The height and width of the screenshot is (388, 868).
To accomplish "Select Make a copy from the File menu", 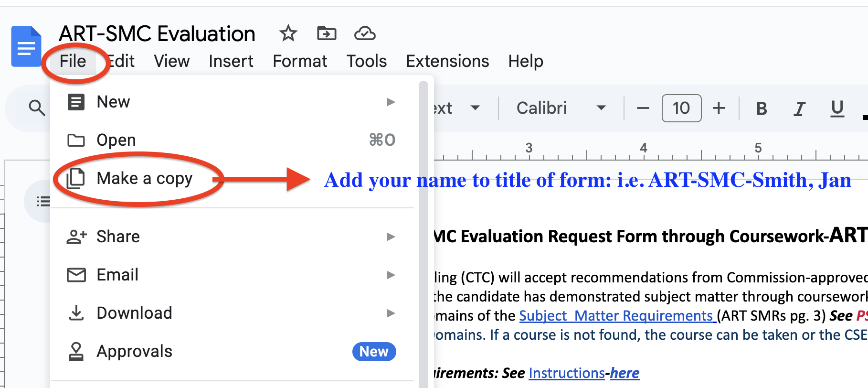I will (x=145, y=178).
